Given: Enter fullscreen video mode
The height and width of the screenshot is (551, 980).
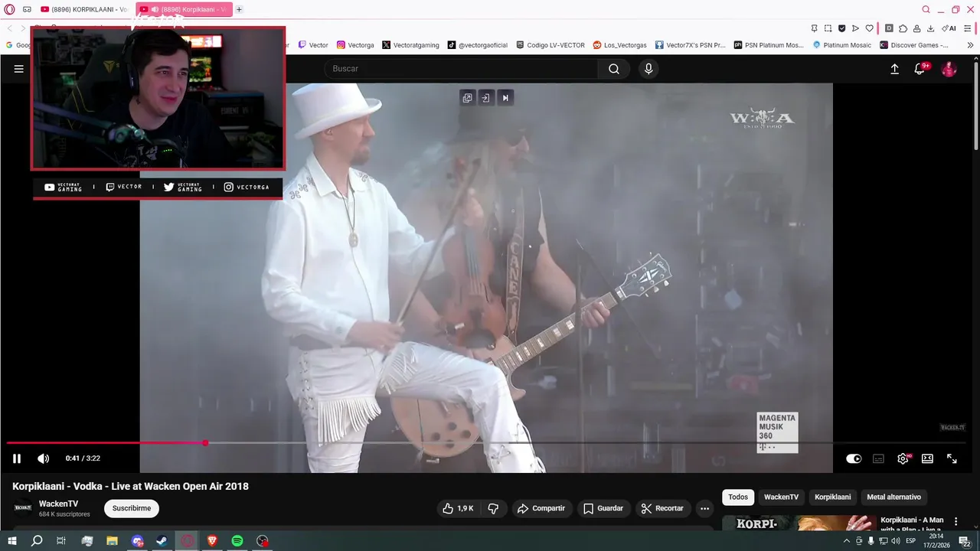Looking at the screenshot, I should 952,458.
